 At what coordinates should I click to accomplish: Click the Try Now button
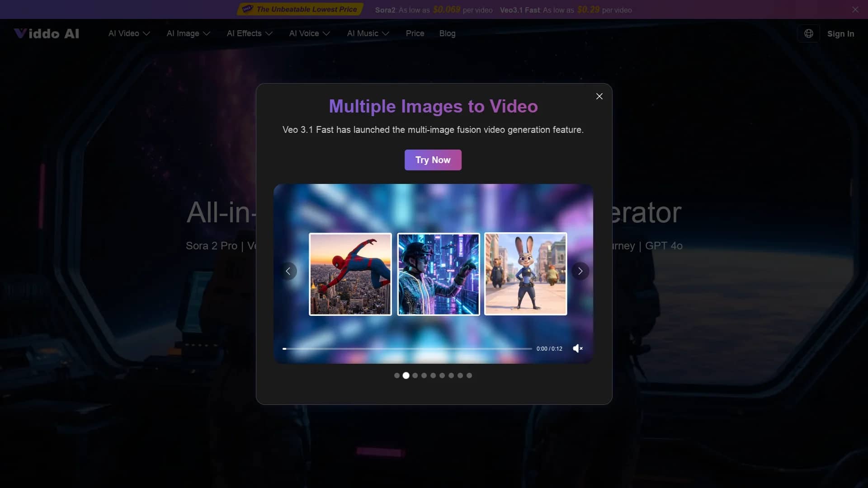pos(433,160)
